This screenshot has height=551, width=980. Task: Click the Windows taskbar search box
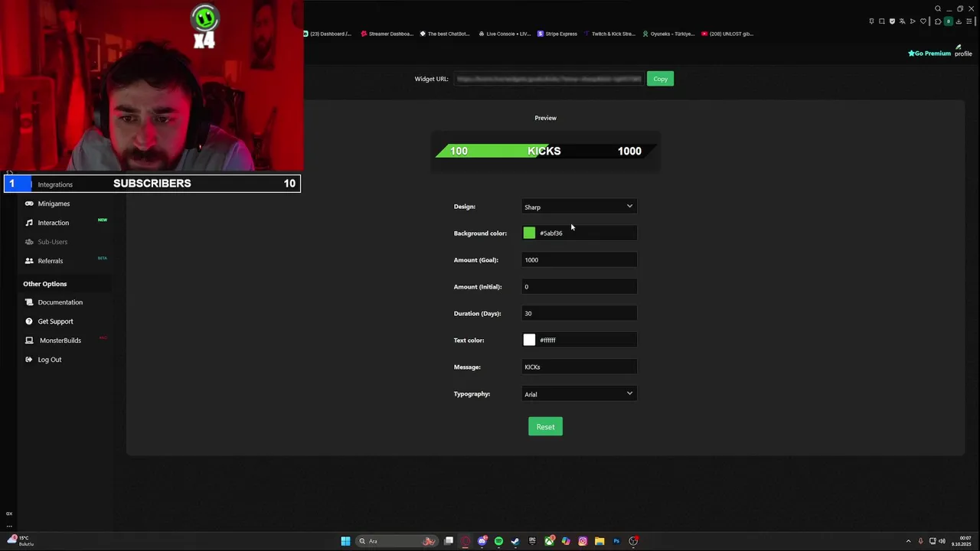[397, 541]
